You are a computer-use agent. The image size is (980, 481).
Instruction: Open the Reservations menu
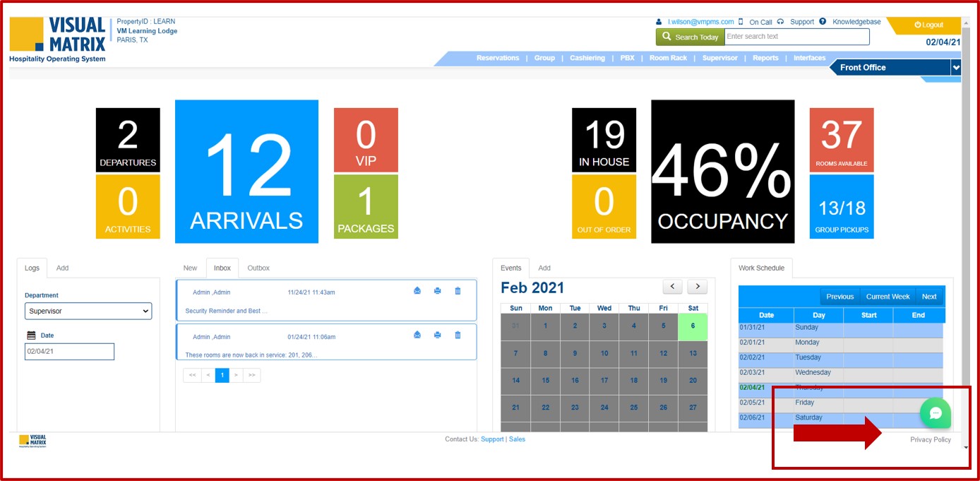click(497, 58)
